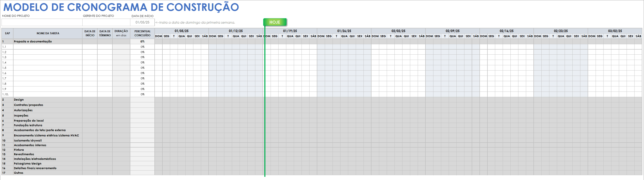Select the Proposta e documentação task row

(322, 42)
